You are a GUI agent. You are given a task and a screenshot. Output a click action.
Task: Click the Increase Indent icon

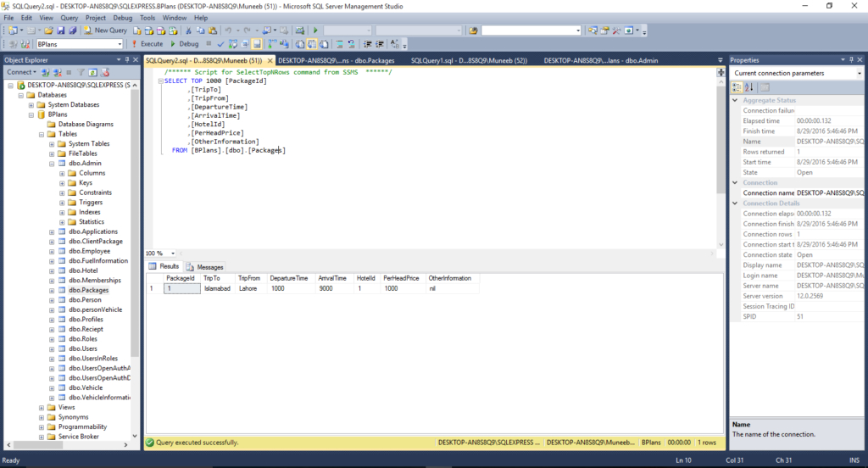(380, 44)
